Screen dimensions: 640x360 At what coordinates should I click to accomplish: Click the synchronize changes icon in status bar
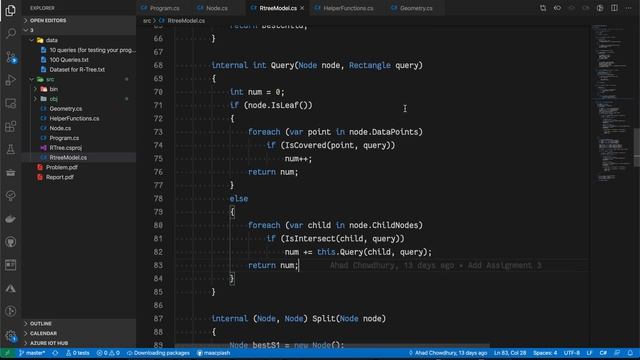coord(55,353)
